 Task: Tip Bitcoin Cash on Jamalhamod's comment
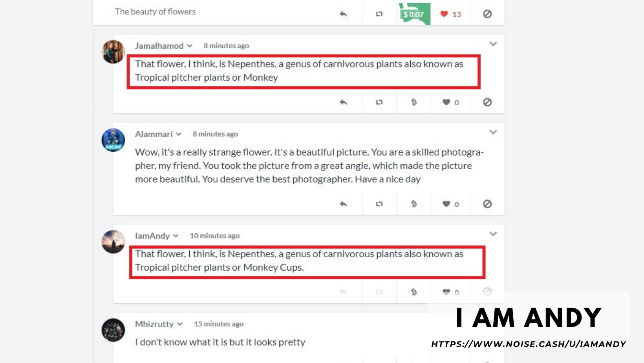(414, 102)
